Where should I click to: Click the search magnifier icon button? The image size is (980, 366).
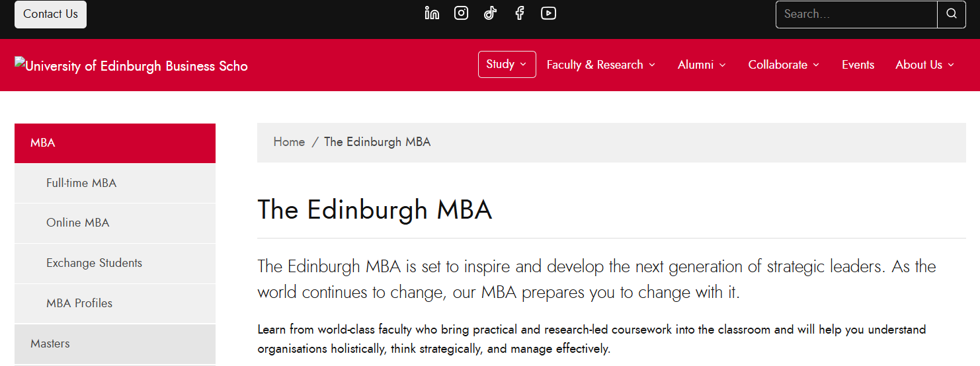pyautogui.click(x=952, y=14)
